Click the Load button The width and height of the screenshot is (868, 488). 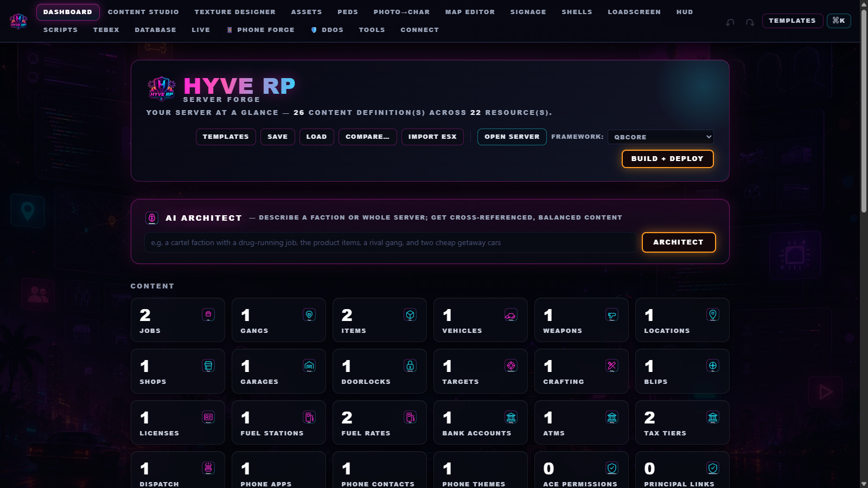pyautogui.click(x=317, y=137)
